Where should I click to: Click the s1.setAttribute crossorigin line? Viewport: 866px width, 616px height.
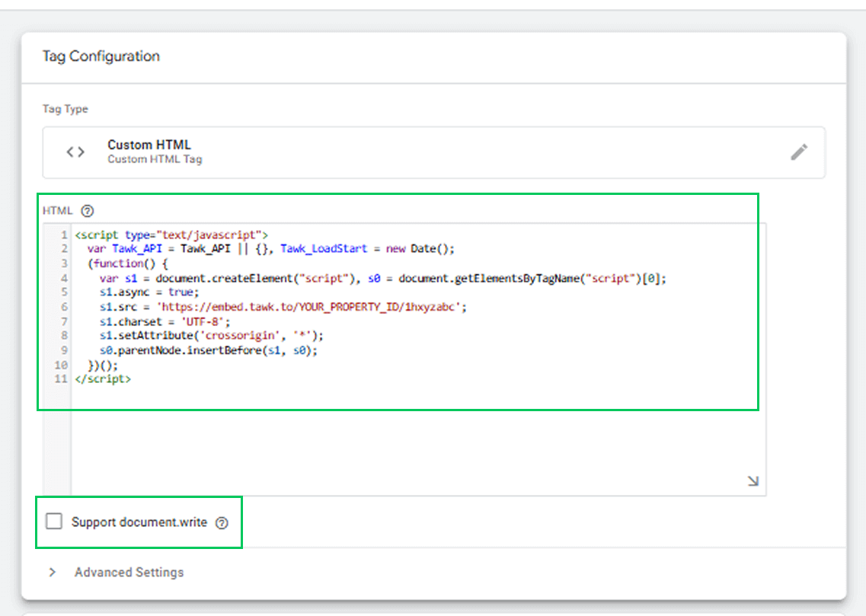pyautogui.click(x=212, y=336)
